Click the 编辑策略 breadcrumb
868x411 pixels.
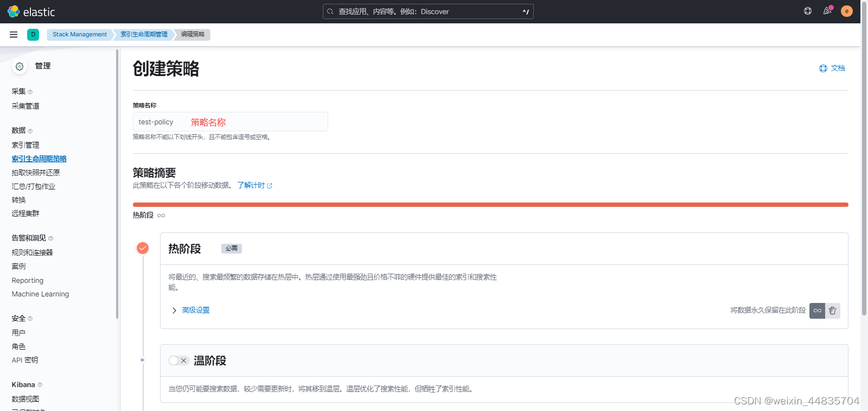click(x=193, y=34)
